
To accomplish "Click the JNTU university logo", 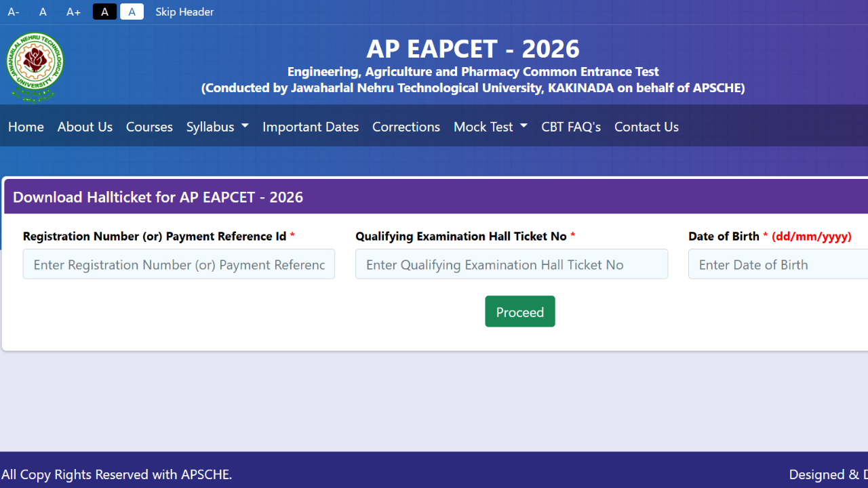I will pyautogui.click(x=35, y=66).
